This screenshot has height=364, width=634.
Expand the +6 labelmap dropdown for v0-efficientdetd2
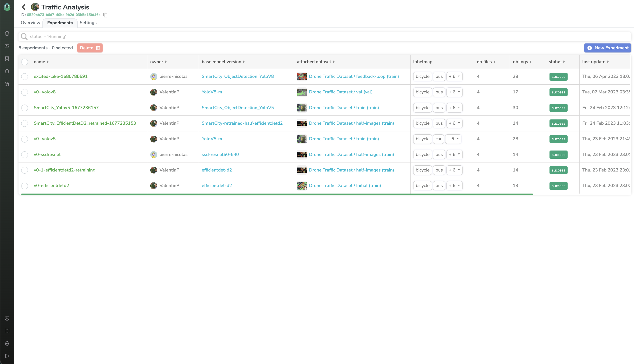pyautogui.click(x=454, y=186)
